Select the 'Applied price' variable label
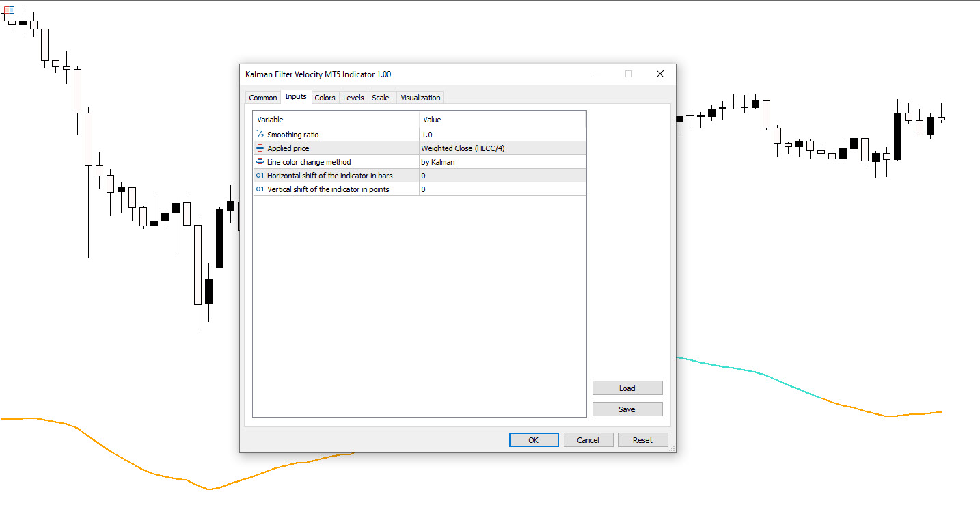The image size is (980, 516). point(288,148)
